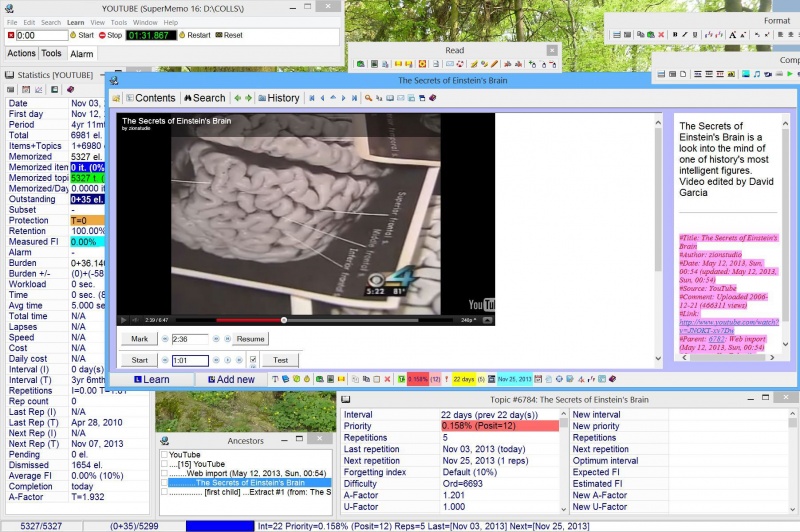The height and width of the screenshot is (532, 800).
Task: Click the Mark button below the video
Action: [x=139, y=339]
